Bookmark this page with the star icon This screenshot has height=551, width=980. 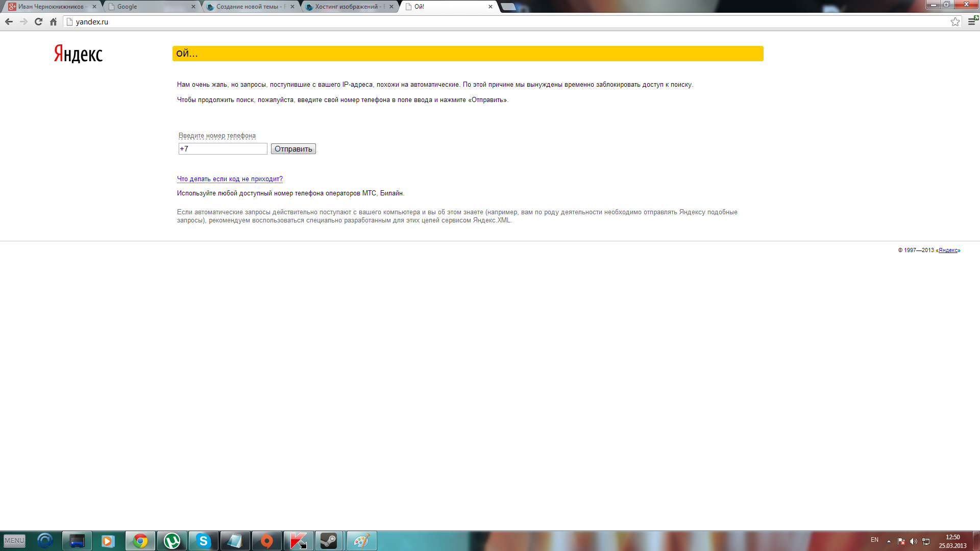point(955,21)
